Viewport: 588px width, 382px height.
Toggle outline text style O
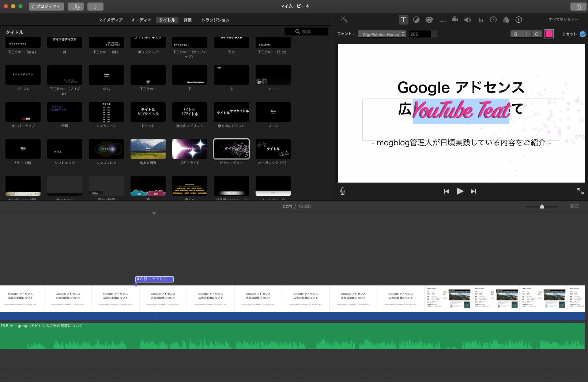pos(536,34)
